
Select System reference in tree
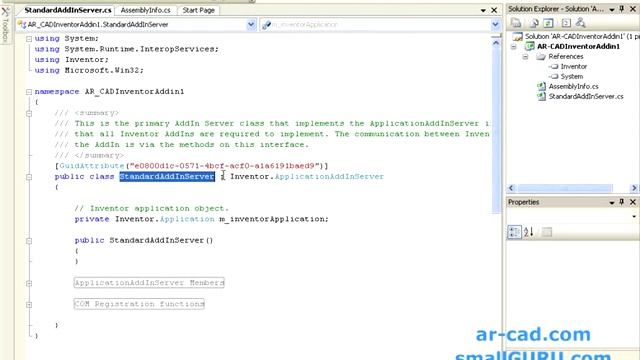[571, 76]
